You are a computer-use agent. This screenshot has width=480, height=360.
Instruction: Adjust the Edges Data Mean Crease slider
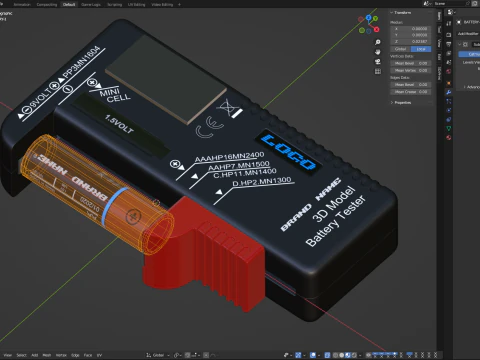click(x=411, y=92)
